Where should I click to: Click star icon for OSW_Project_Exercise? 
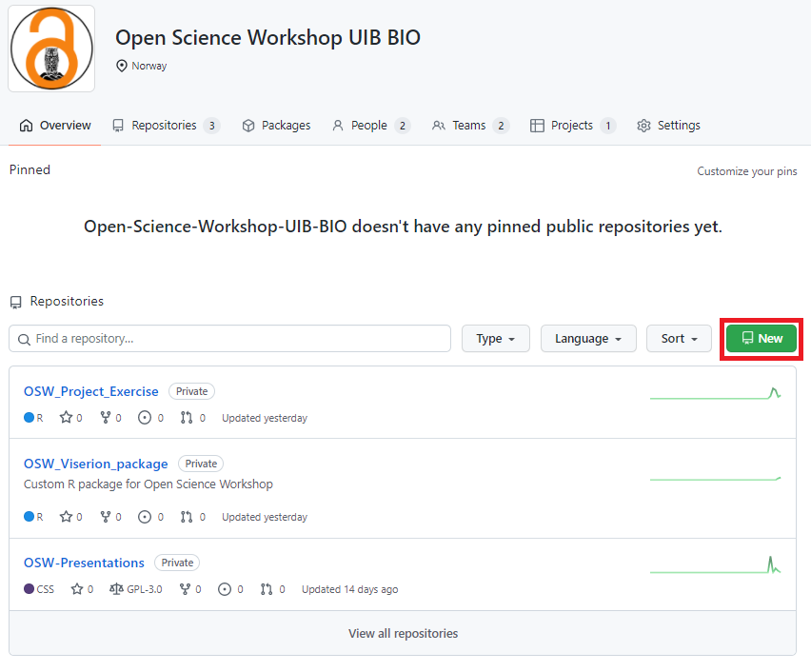click(x=66, y=418)
